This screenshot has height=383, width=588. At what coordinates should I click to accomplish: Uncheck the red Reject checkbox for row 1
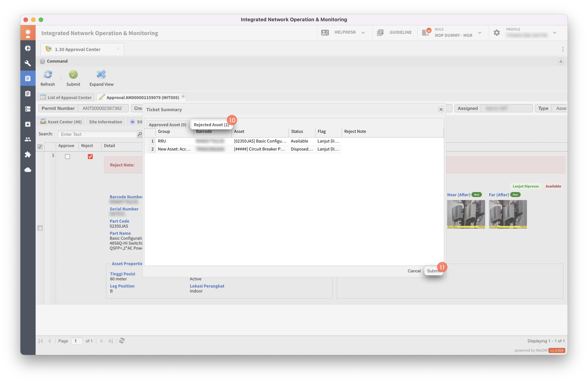pos(90,156)
